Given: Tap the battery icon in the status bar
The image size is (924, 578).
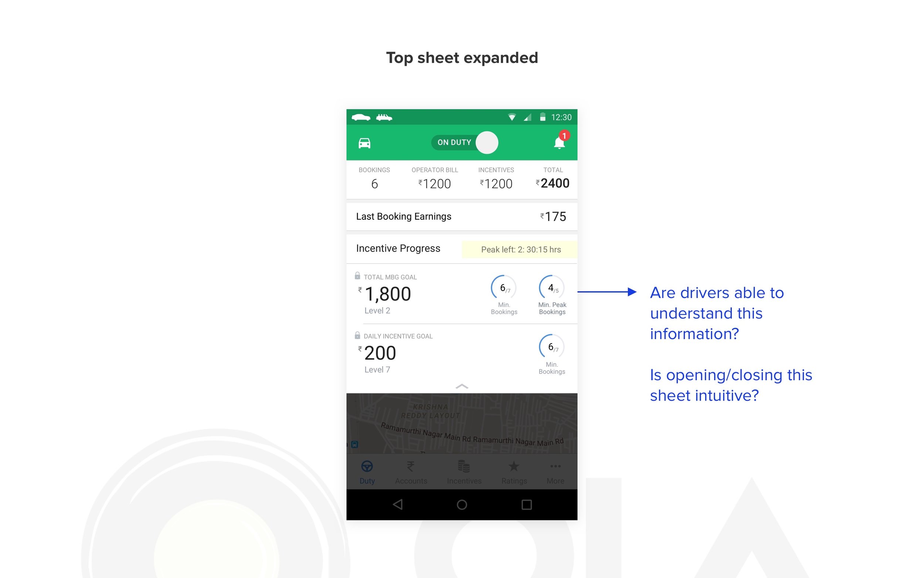Looking at the screenshot, I should [543, 117].
